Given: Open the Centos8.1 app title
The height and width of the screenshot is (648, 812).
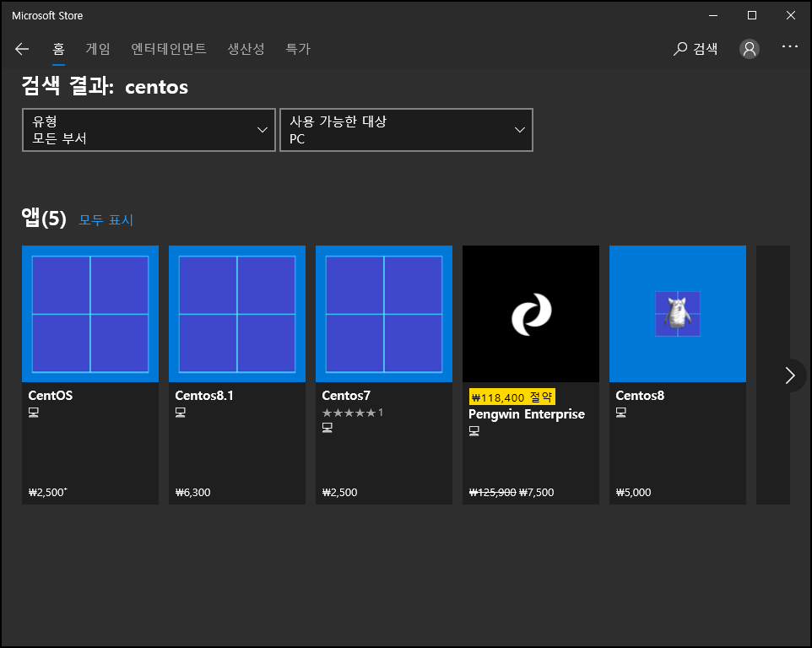Looking at the screenshot, I should pyautogui.click(x=204, y=396).
